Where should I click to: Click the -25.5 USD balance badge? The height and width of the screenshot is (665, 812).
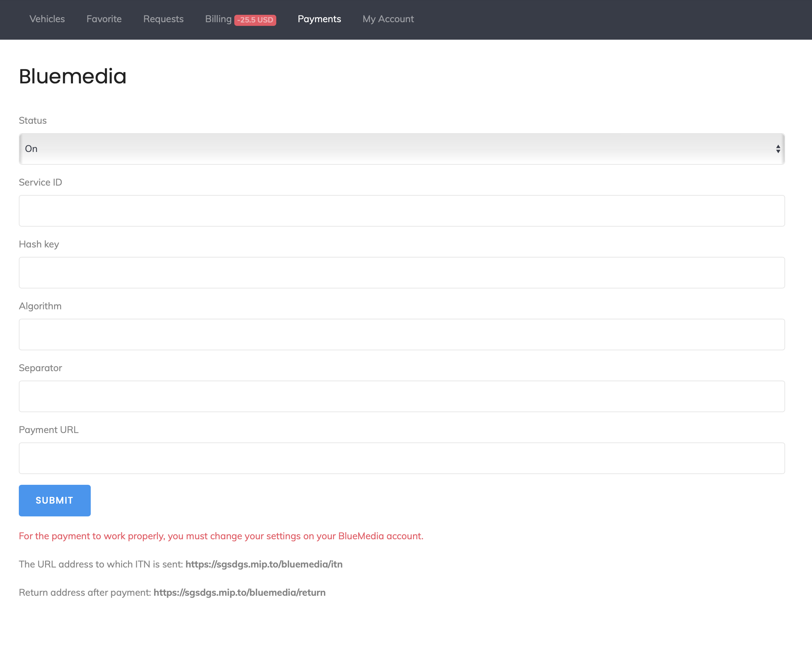[x=255, y=20]
